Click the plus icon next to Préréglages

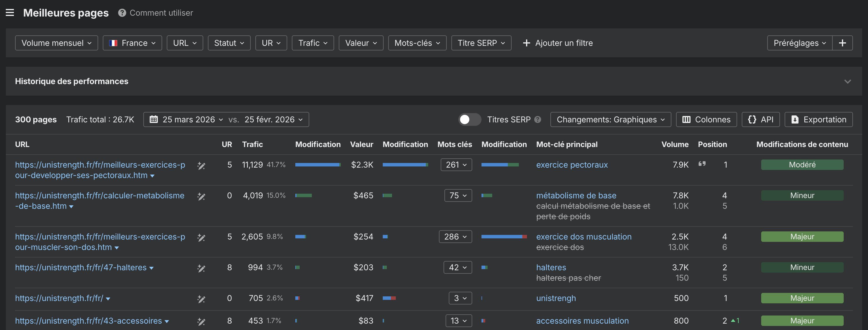pyautogui.click(x=843, y=43)
